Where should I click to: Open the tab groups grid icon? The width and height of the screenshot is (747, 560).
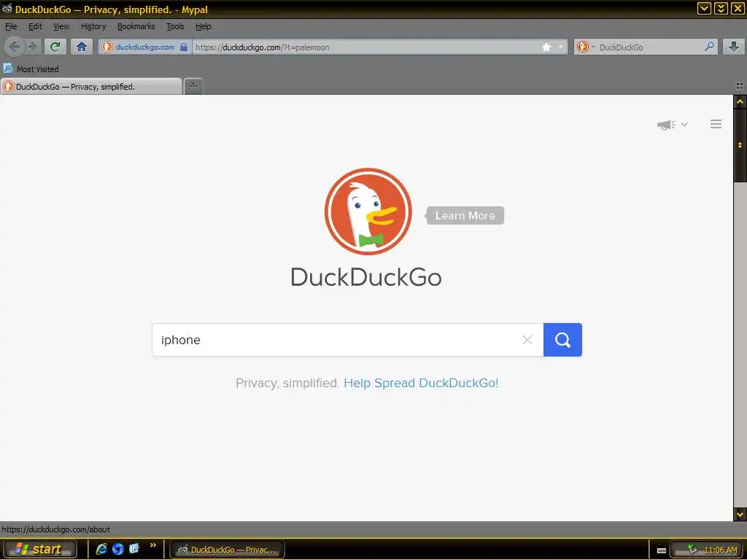740,86
